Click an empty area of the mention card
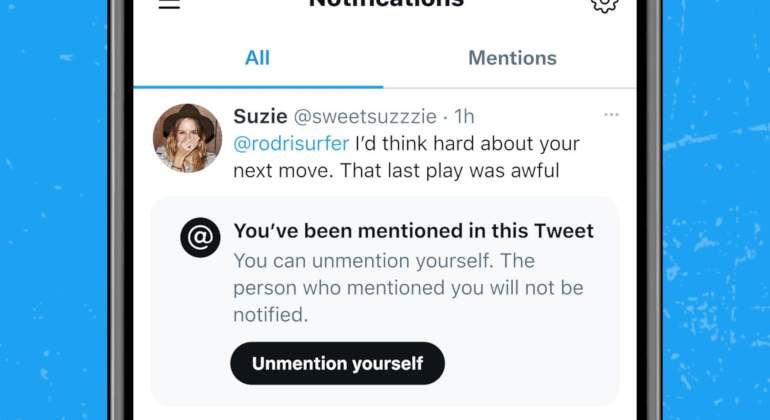770x420 pixels. point(530,364)
